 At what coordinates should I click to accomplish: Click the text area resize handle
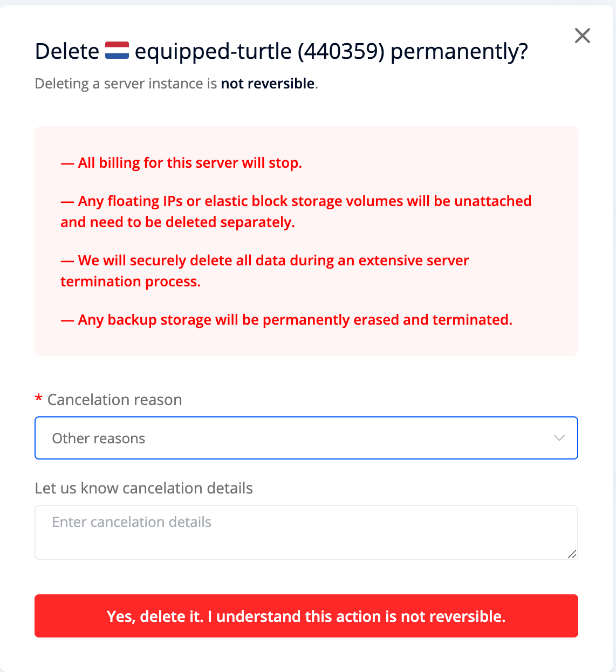(x=572, y=554)
